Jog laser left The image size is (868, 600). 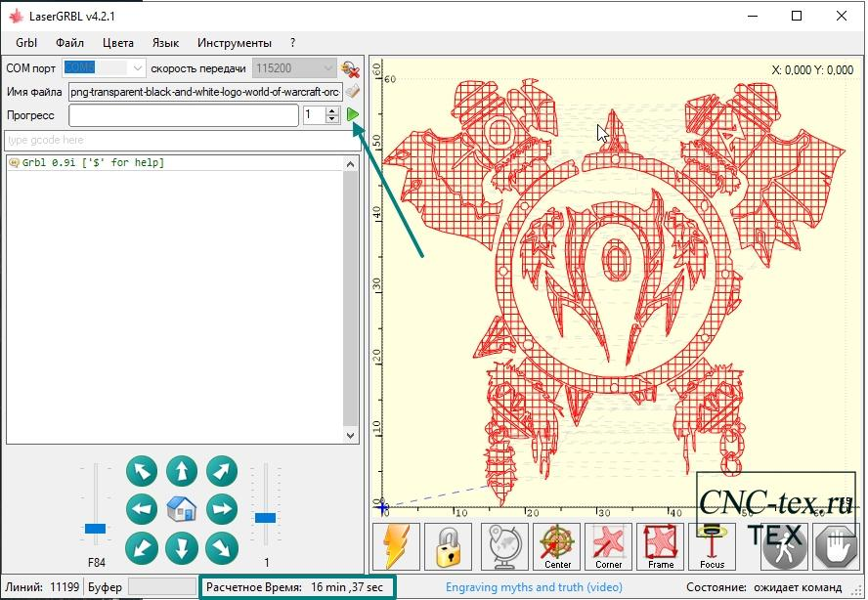point(142,509)
